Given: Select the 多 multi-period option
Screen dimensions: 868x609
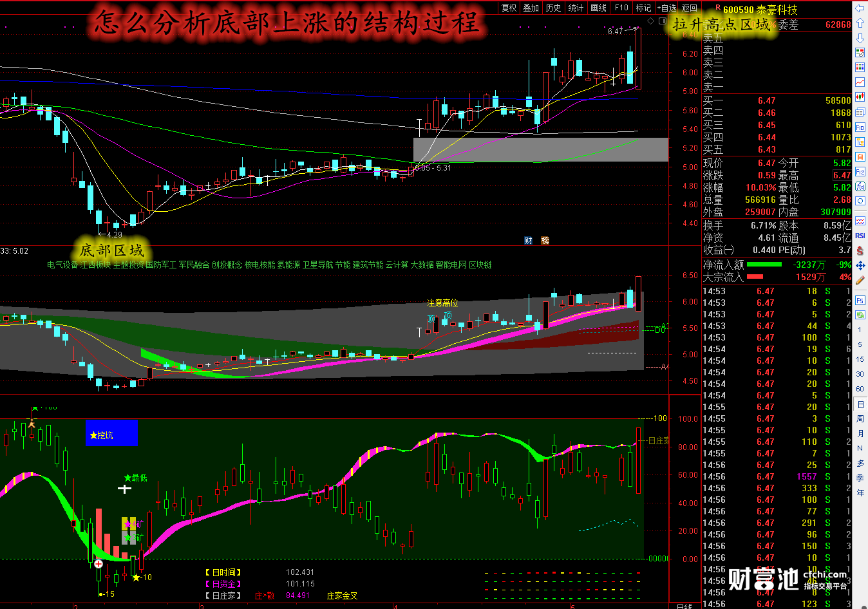Looking at the screenshot, I should coord(860,463).
